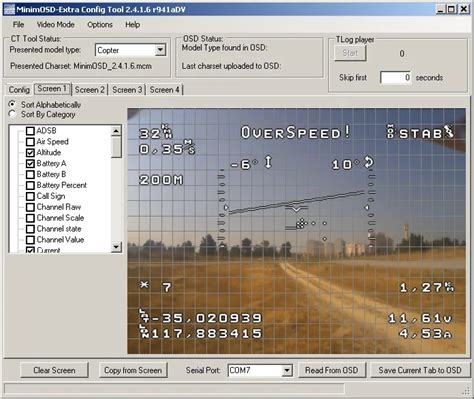Click Save Current Tab to OSD
The width and height of the screenshot is (474, 399).
[420, 370]
